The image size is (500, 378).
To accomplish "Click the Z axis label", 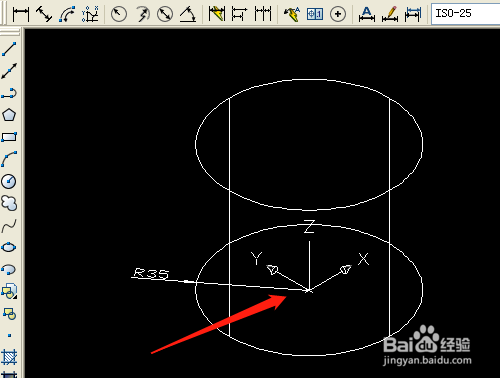I will [309, 227].
